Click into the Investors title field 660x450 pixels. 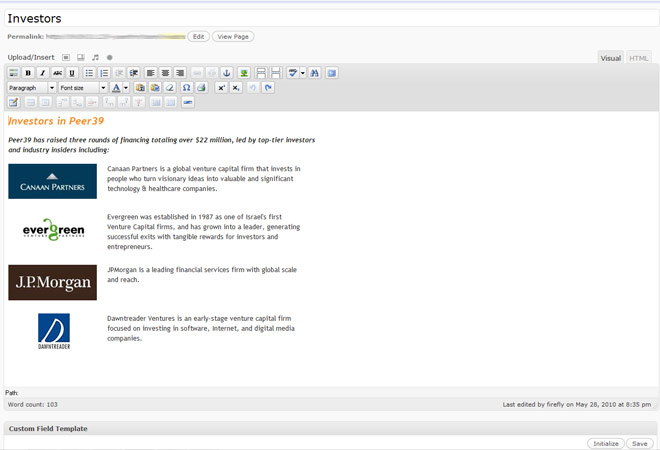point(331,19)
